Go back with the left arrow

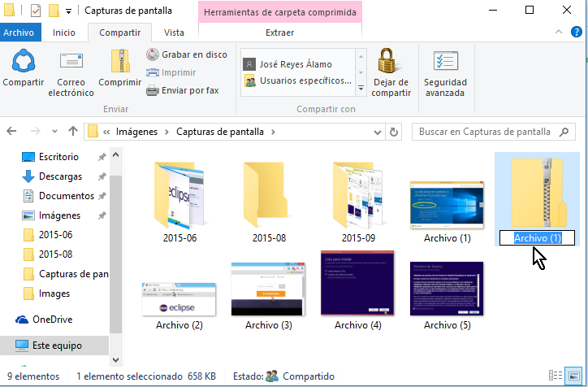point(11,131)
